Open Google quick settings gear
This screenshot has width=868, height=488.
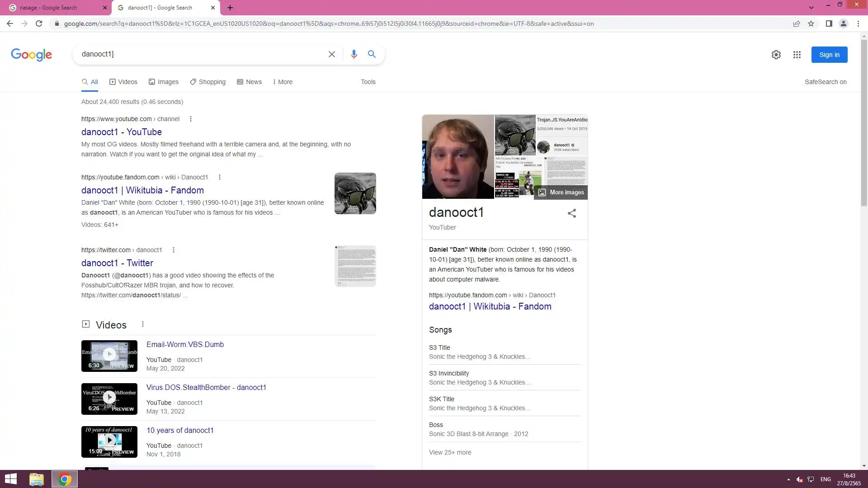(x=776, y=55)
